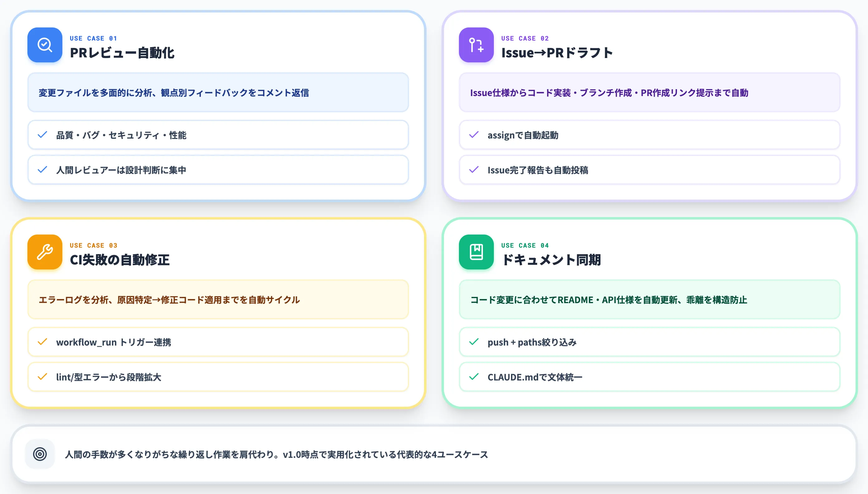Click the PRレビュー自動化 heading
Screen dimensions: 868x494
[x=122, y=53]
